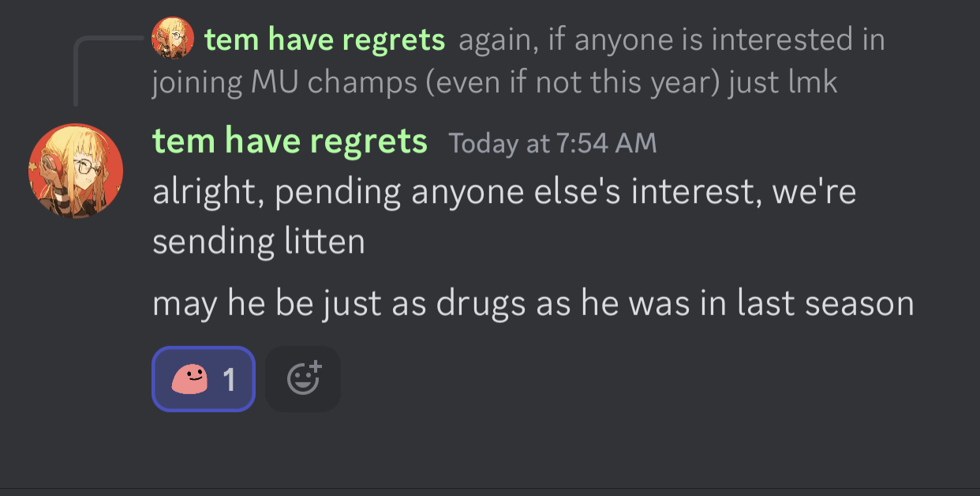Click the small avatar in the reply preview

(x=173, y=38)
